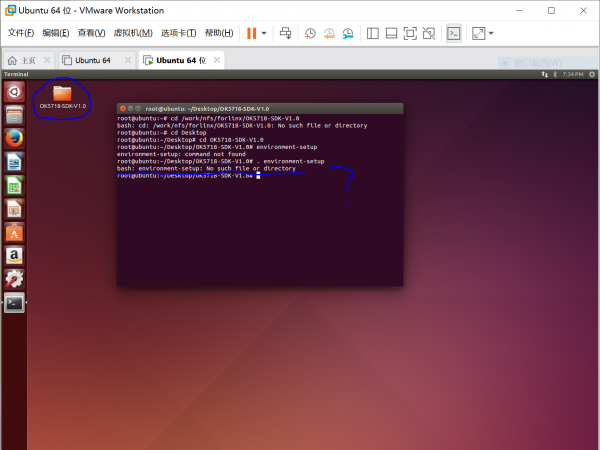Open System Settings wrench-gear icon
This screenshot has width=600, height=450.
pos(14,279)
